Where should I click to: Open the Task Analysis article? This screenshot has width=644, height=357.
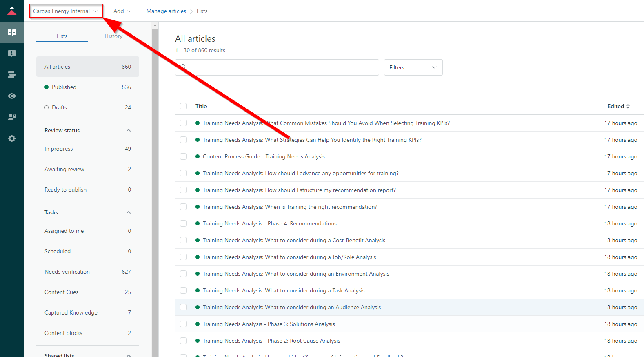pos(284,290)
